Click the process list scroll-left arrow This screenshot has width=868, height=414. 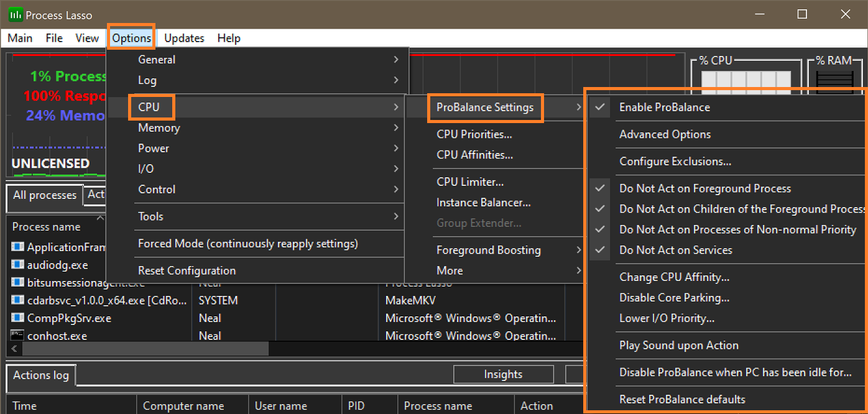14,349
